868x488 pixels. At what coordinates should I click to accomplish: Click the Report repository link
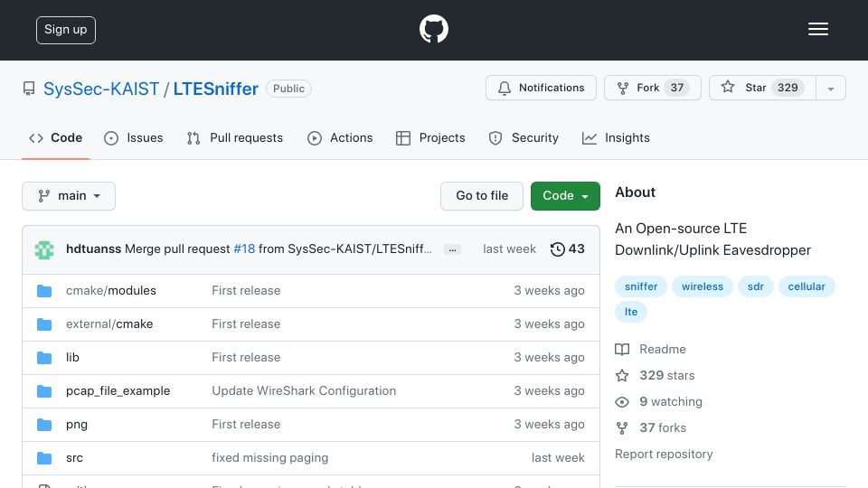point(664,455)
